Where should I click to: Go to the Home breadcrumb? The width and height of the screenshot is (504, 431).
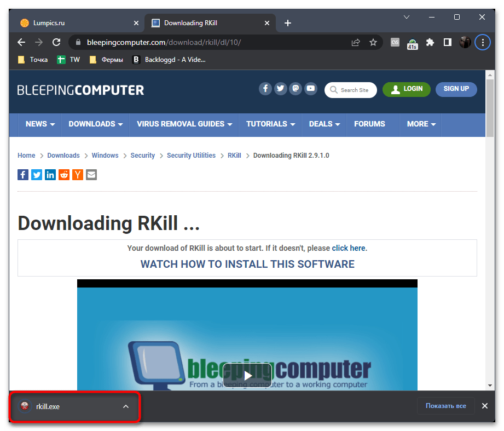[x=26, y=156]
